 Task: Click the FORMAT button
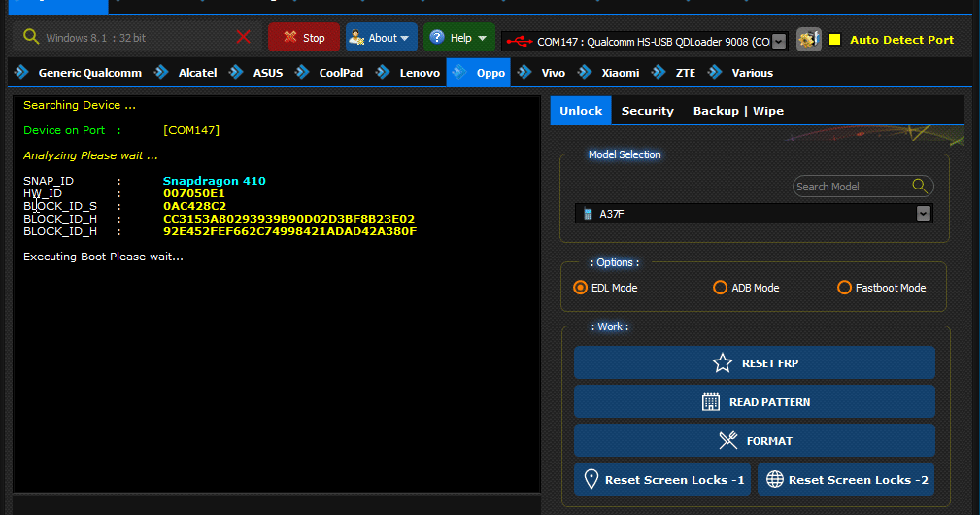click(x=755, y=440)
